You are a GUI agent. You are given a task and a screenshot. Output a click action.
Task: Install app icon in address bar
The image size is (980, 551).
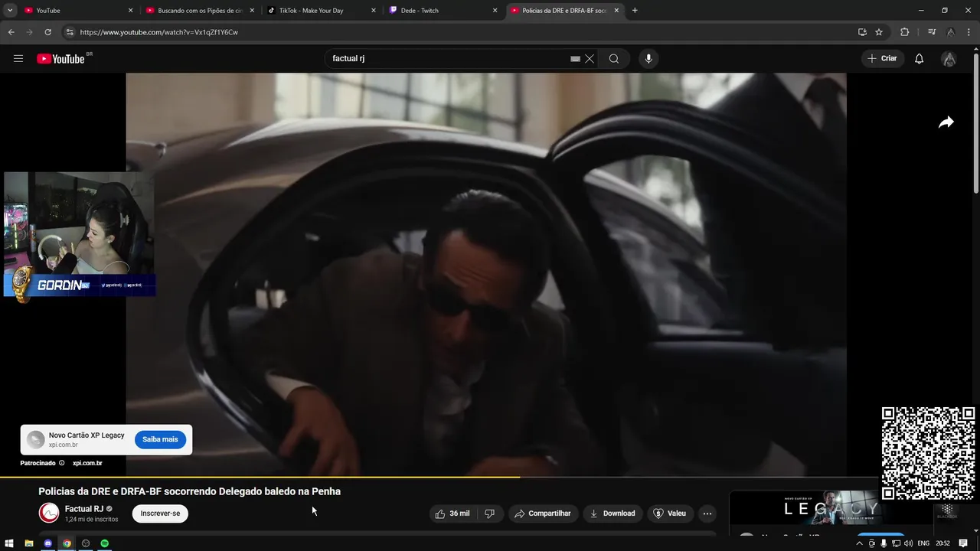click(x=862, y=32)
